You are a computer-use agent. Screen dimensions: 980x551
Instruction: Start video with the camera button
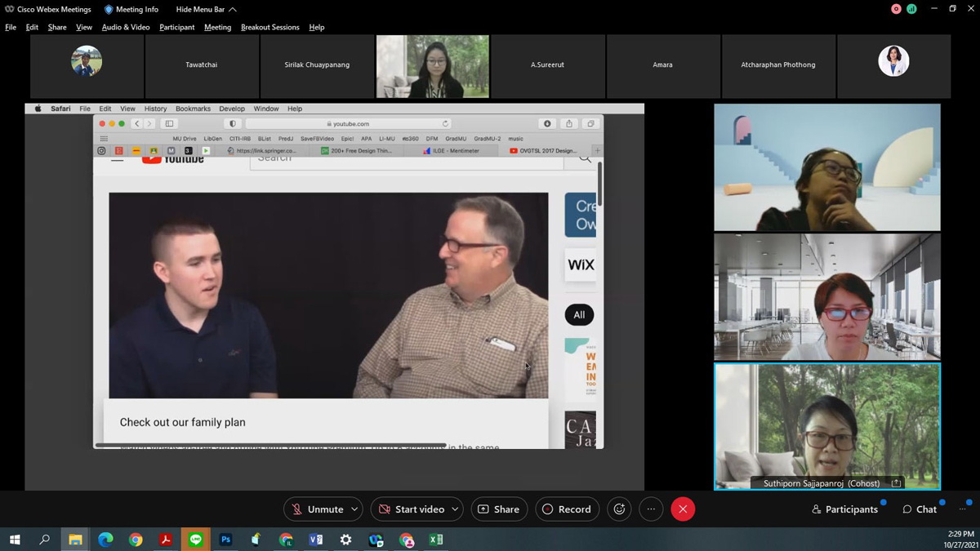click(x=411, y=509)
